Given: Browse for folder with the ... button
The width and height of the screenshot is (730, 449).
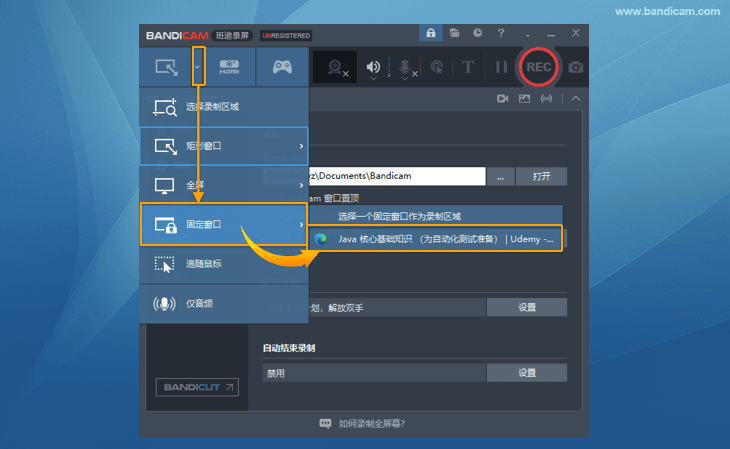Looking at the screenshot, I should 500,177.
